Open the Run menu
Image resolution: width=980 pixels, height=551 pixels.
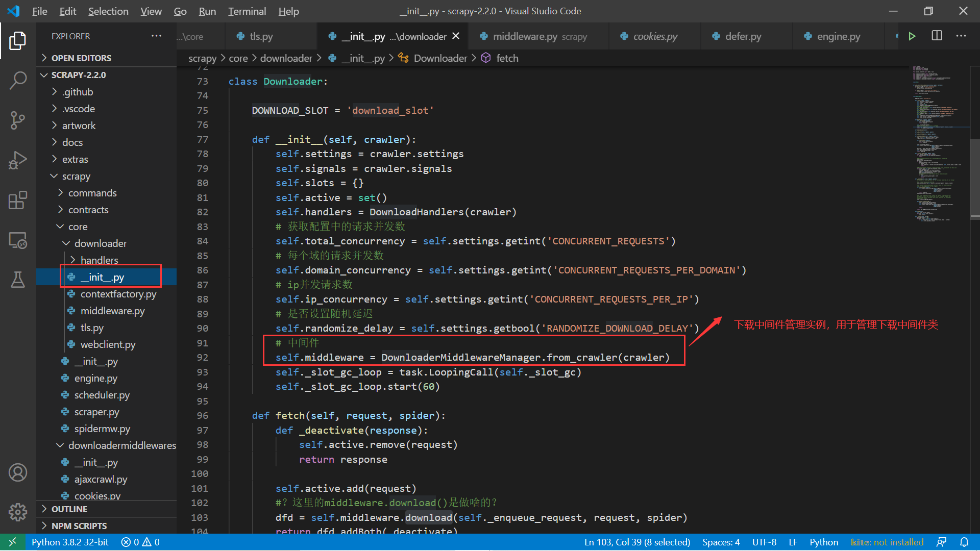[207, 11]
